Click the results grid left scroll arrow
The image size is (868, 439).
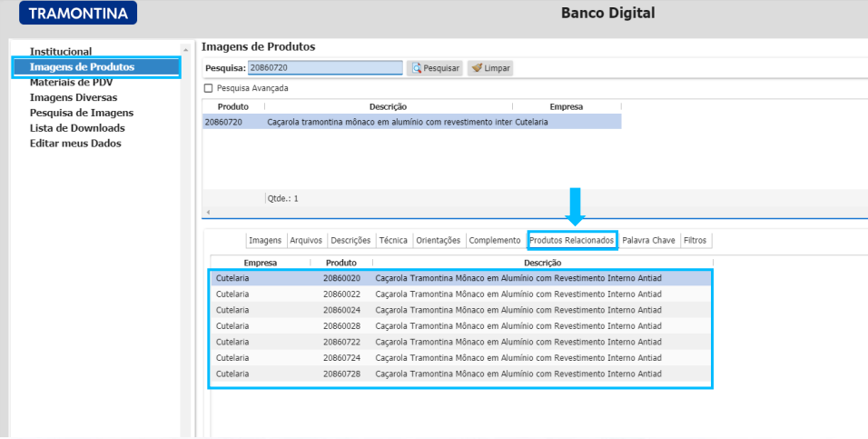(x=208, y=213)
